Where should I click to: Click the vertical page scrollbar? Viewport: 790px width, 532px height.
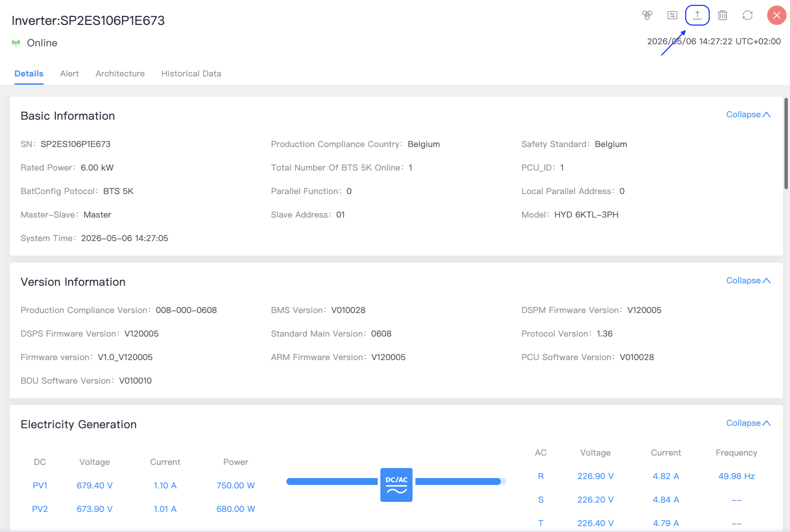coord(786,144)
